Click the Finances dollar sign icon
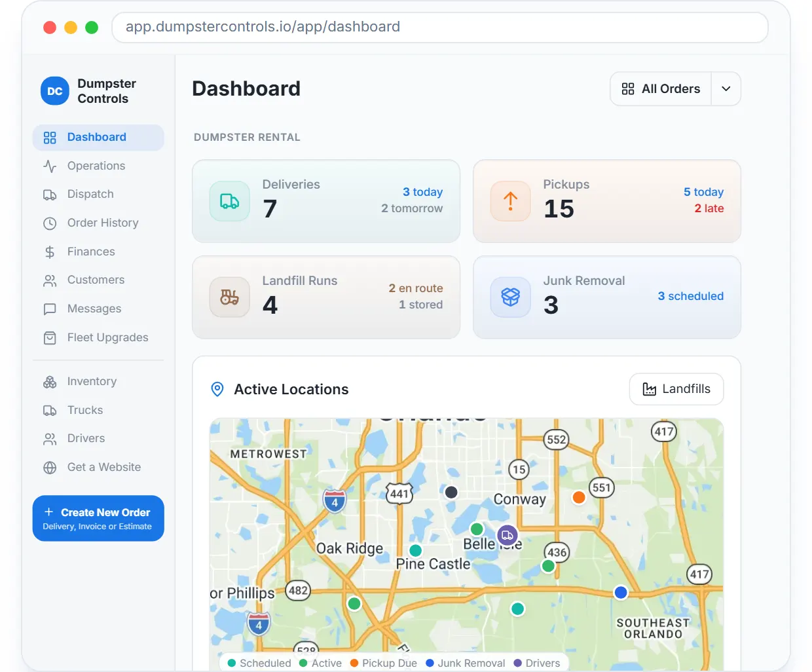This screenshot has height=672, width=812. click(50, 252)
